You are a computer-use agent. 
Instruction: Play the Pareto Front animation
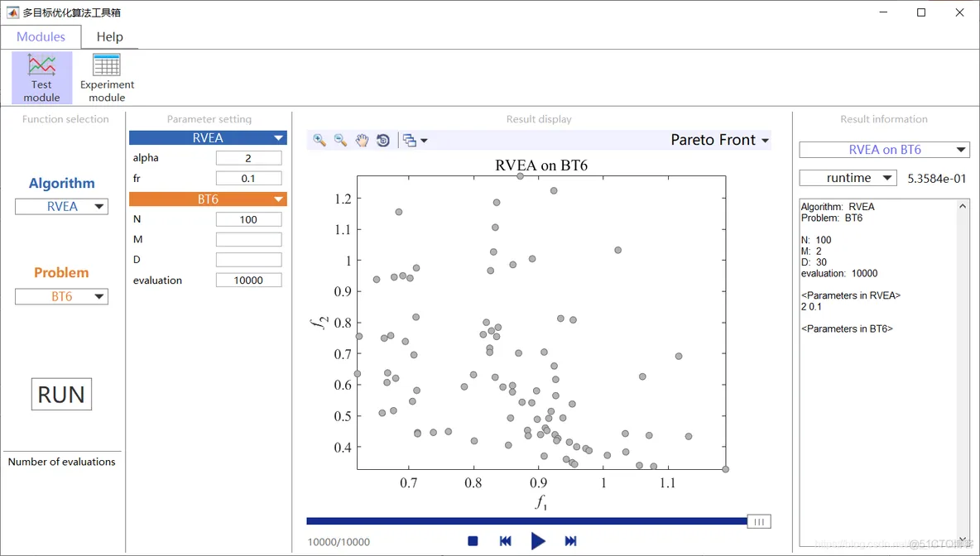pos(538,540)
